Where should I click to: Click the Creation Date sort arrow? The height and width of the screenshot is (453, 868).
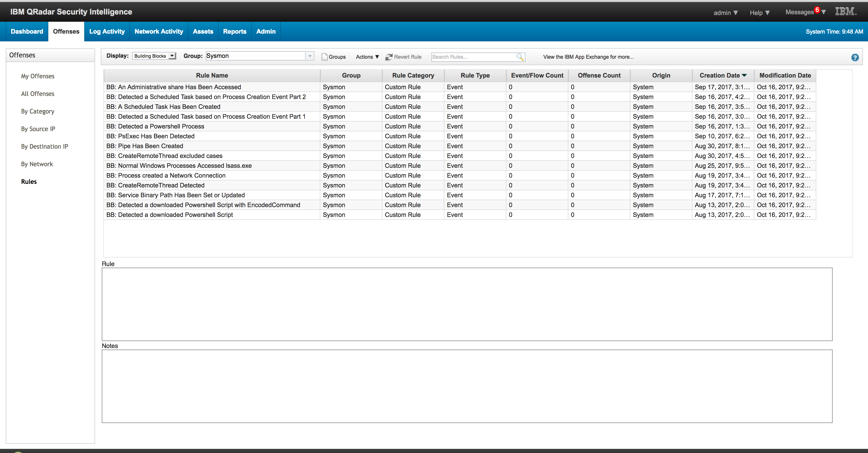pos(745,75)
